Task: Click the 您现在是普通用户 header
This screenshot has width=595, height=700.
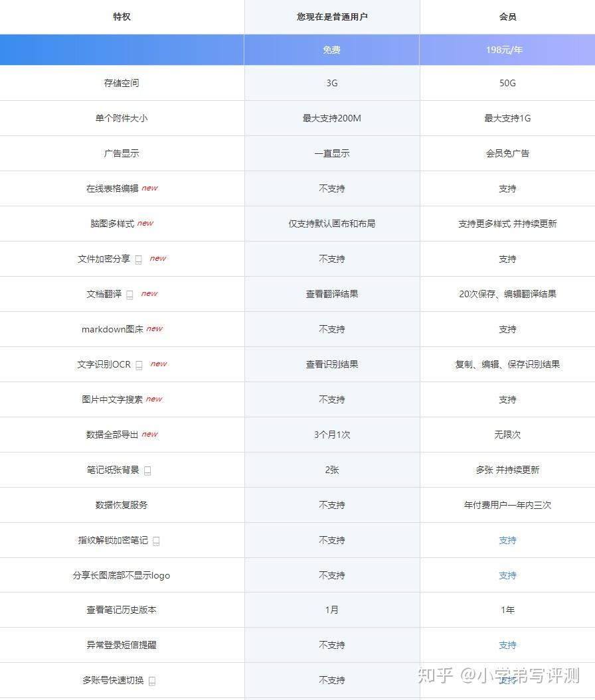Action: click(x=332, y=17)
